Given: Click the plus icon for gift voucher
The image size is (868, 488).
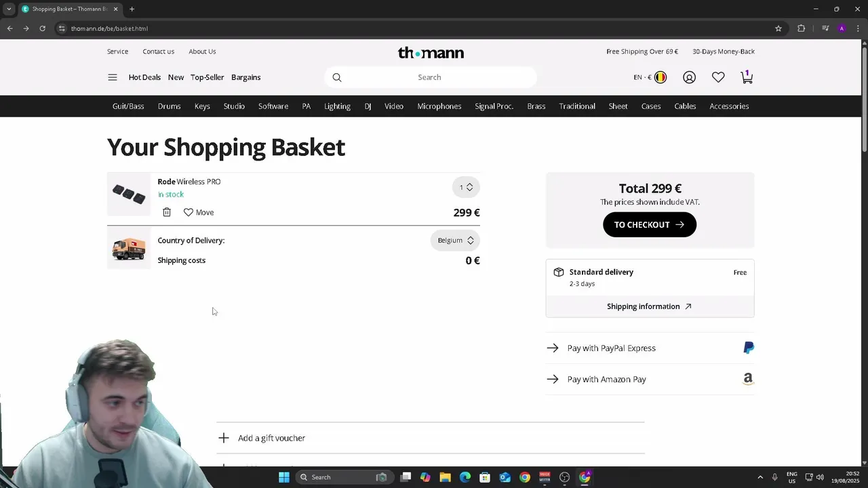Looking at the screenshot, I should [x=224, y=438].
